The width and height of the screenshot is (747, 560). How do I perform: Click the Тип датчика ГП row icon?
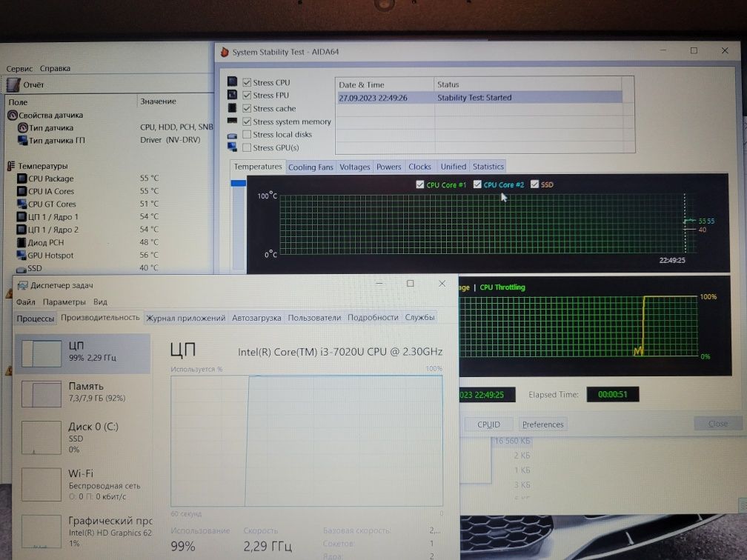[x=22, y=141]
